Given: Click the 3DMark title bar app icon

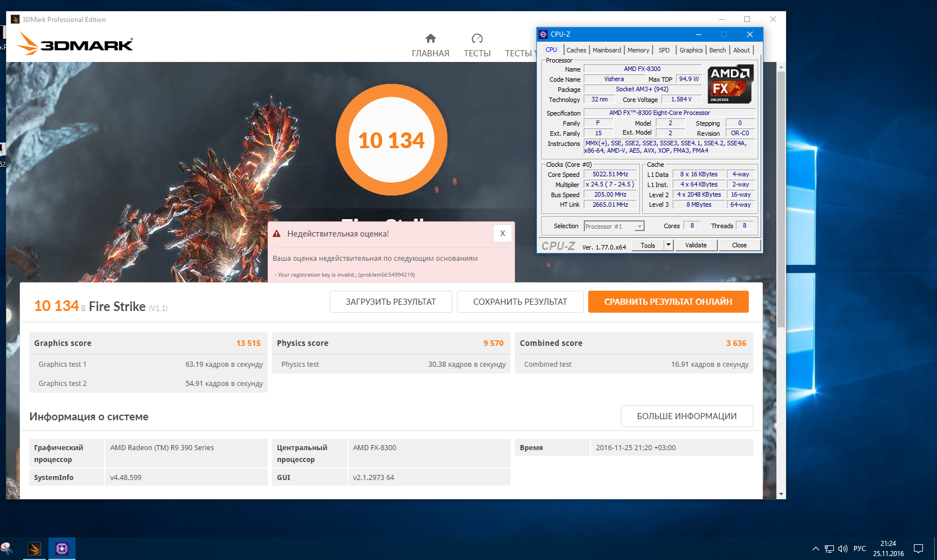Looking at the screenshot, I should coord(15,19).
